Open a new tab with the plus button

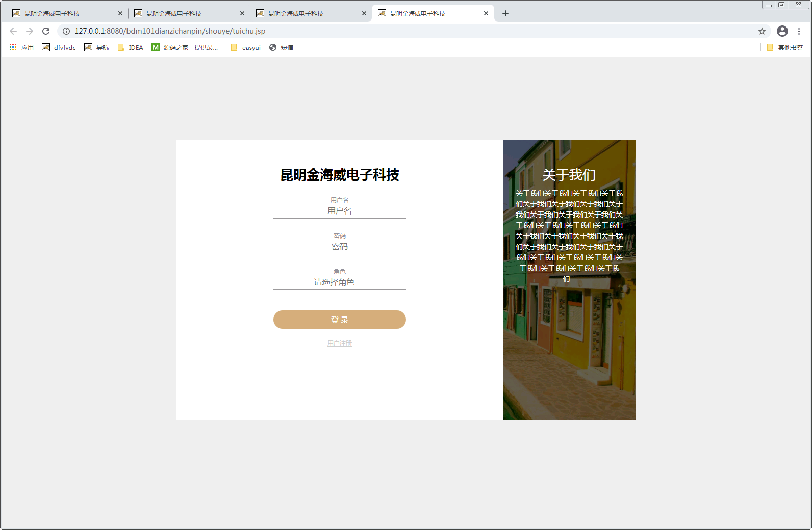(x=505, y=13)
